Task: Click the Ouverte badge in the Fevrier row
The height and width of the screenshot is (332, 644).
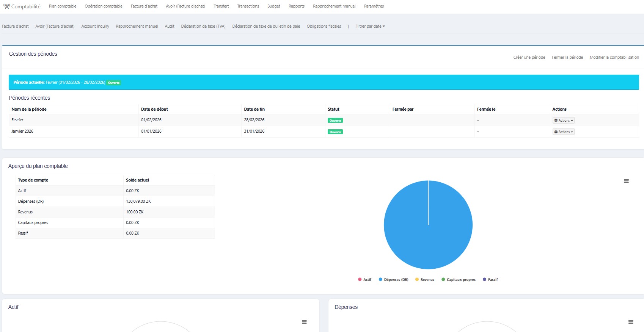Action: pos(335,121)
